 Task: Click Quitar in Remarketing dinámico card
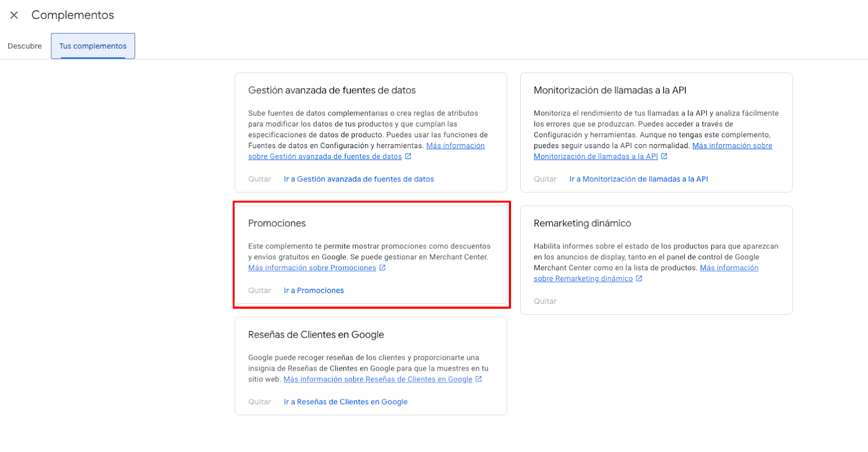pyautogui.click(x=545, y=301)
